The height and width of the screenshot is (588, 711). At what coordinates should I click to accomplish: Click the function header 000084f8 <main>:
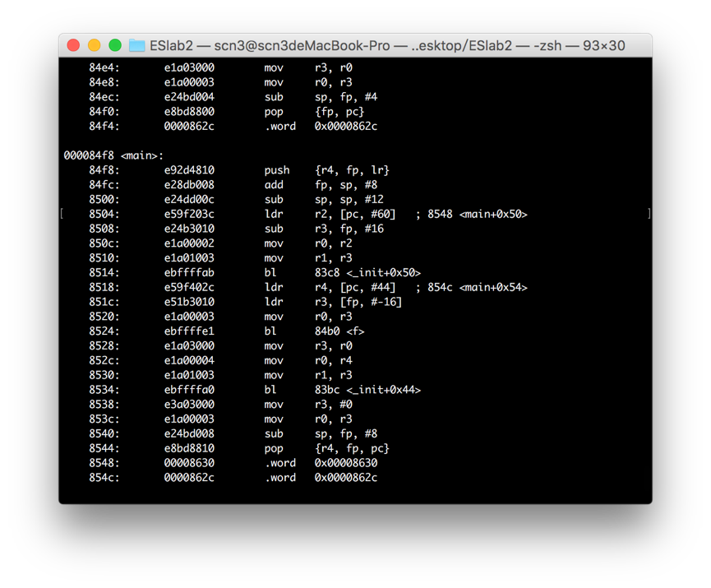[x=113, y=155]
